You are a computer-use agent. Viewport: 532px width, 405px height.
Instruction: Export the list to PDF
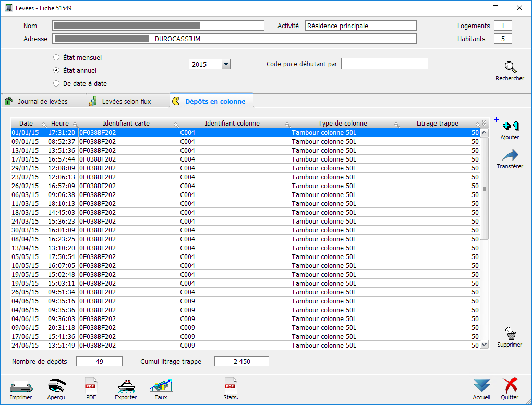coord(91,387)
